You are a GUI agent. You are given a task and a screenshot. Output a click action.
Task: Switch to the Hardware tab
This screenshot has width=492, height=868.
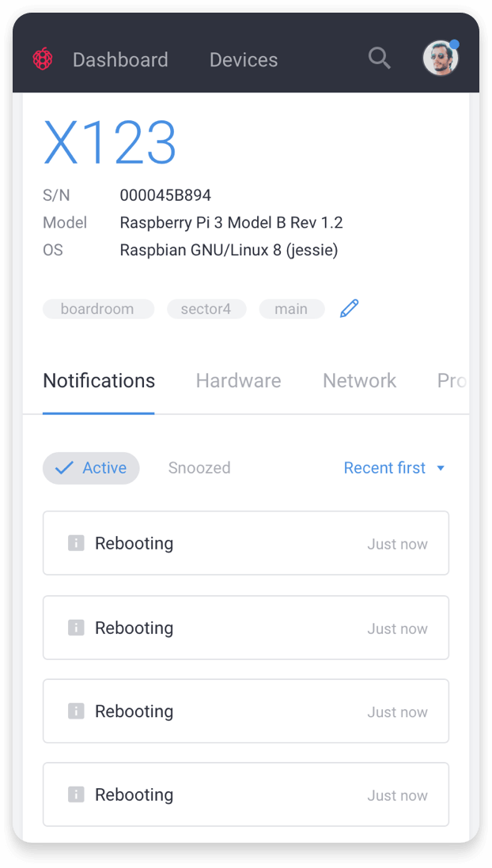[x=238, y=381]
